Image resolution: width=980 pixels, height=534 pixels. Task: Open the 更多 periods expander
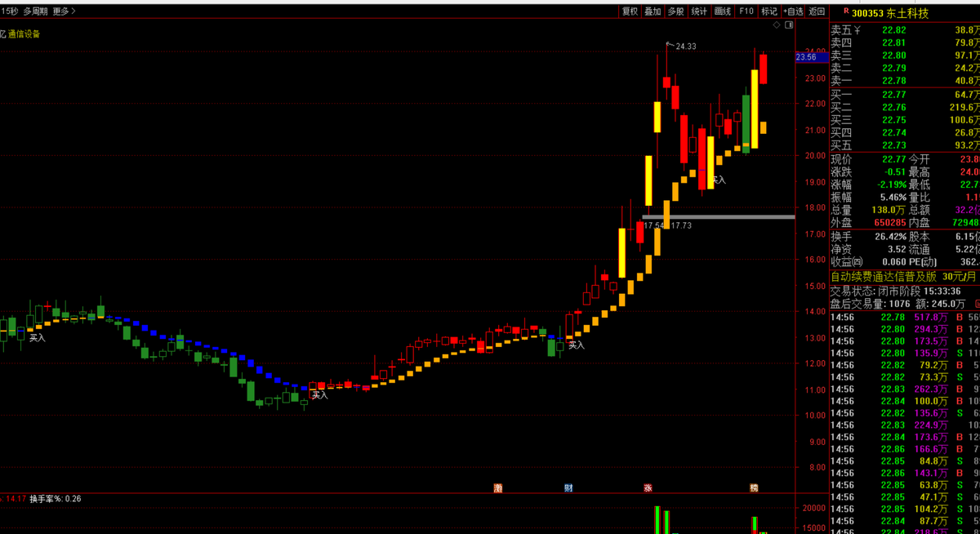pos(62,11)
